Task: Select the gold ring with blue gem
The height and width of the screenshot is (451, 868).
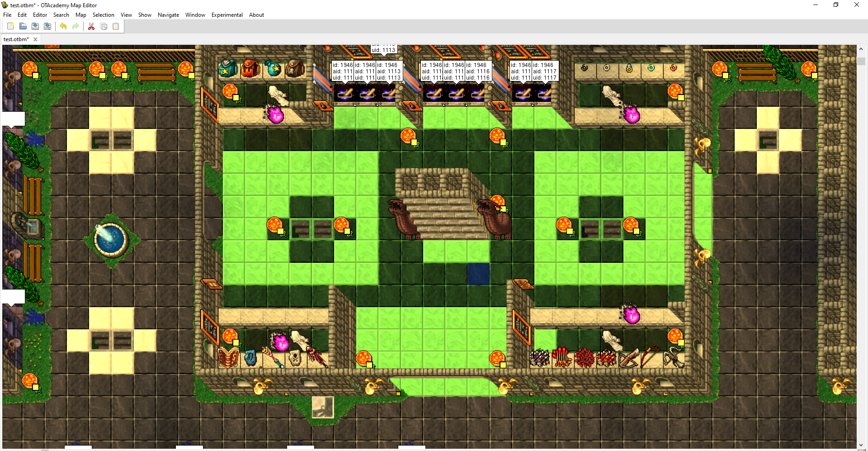Action: [629, 68]
